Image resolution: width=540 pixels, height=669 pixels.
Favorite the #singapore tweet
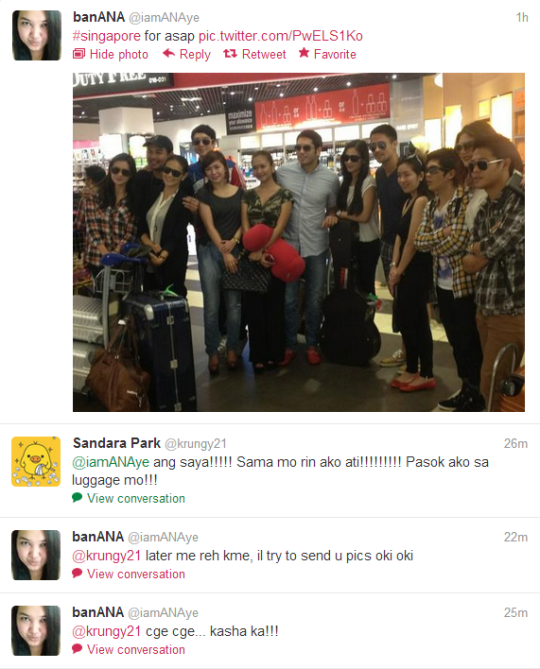coord(327,54)
